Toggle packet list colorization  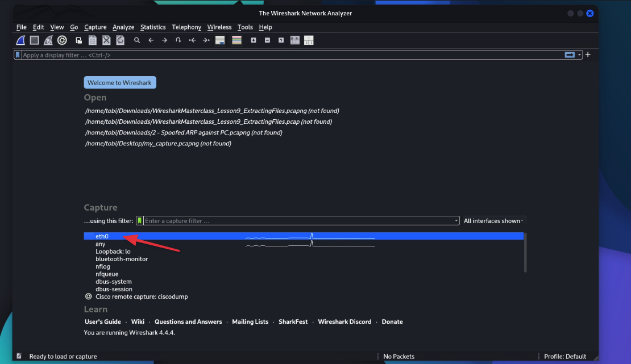click(x=237, y=40)
